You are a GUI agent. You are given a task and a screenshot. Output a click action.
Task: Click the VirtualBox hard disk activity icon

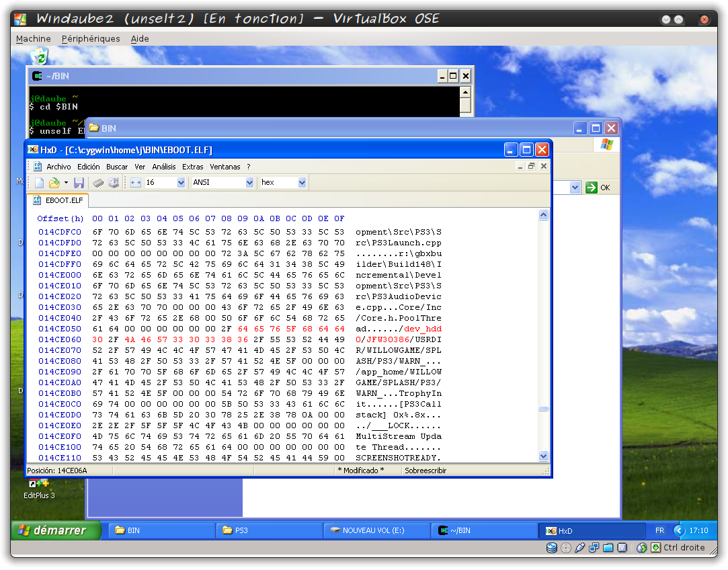(x=552, y=548)
